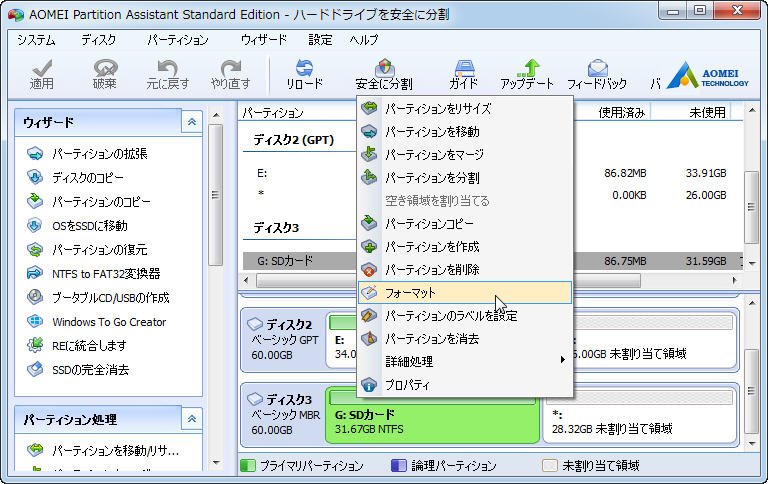Screen dimensions: 768x484
Task: Click the horizontal scrollbar's left arrow
Action: point(246,281)
